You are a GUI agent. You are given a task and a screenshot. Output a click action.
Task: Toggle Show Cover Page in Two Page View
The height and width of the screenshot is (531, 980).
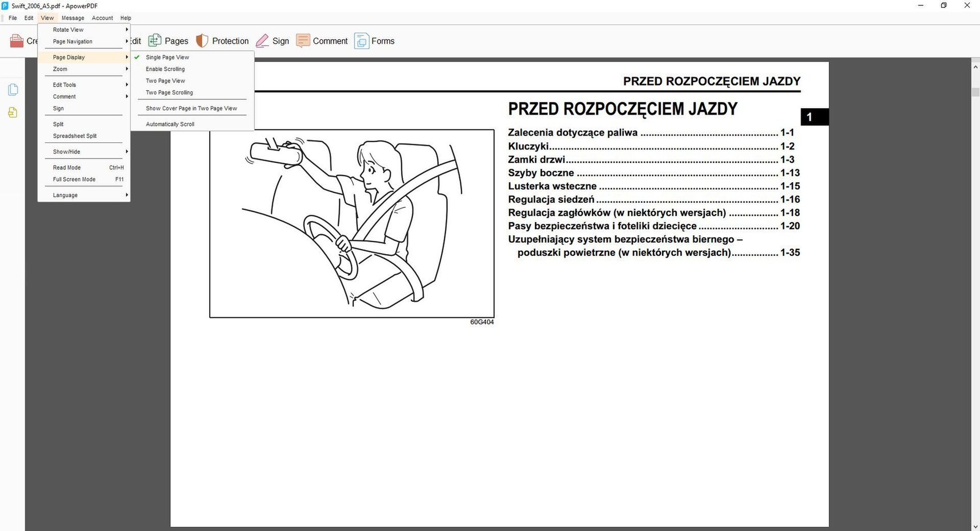click(192, 108)
